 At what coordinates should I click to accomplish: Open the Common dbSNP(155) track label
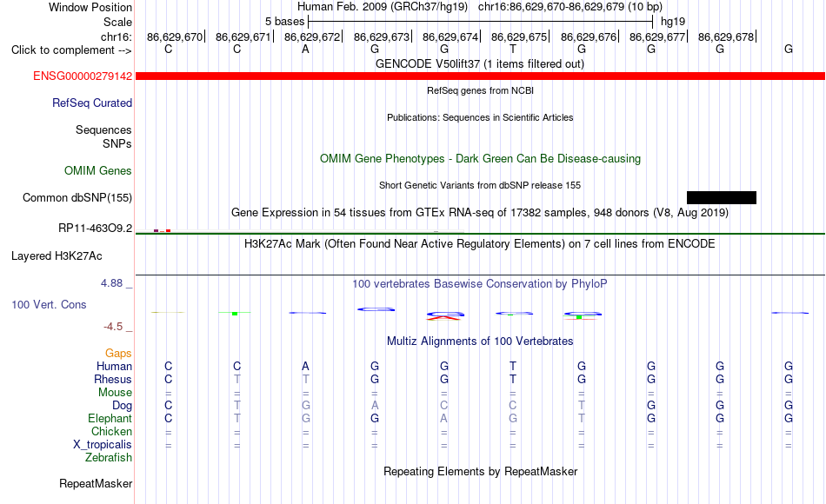tap(77, 197)
